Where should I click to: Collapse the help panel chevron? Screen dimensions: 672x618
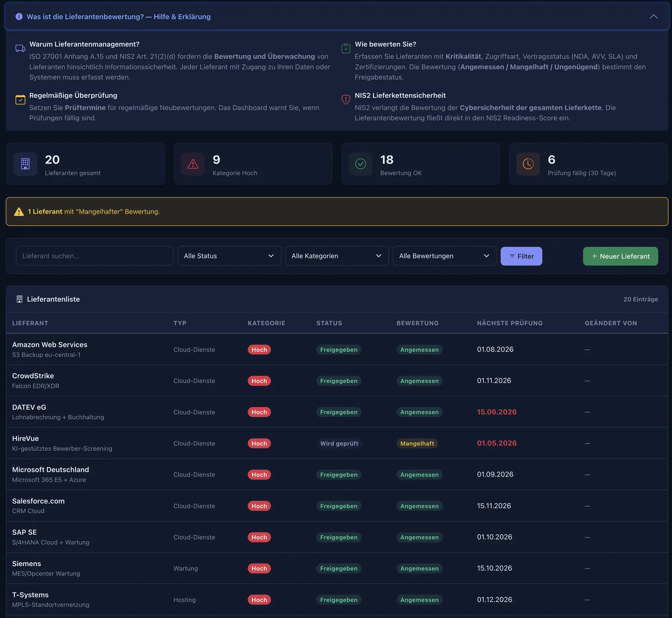point(654,17)
